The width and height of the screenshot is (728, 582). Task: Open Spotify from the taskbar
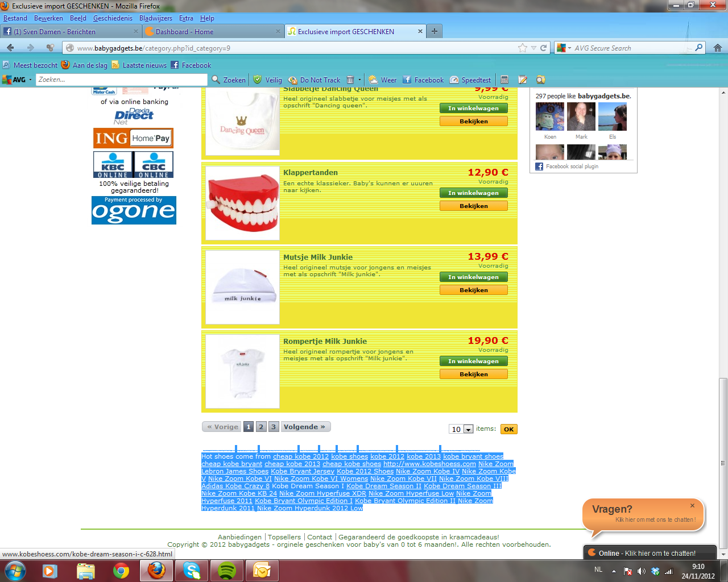click(x=227, y=571)
